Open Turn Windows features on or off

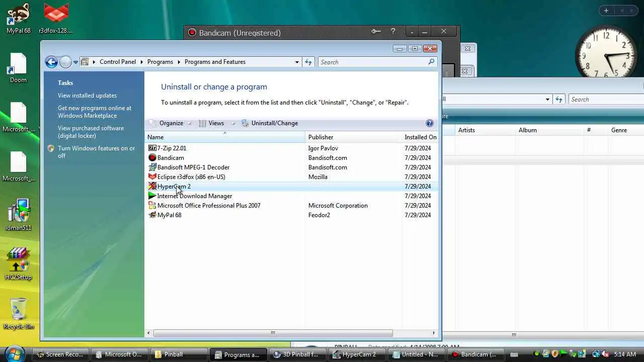[x=96, y=152]
